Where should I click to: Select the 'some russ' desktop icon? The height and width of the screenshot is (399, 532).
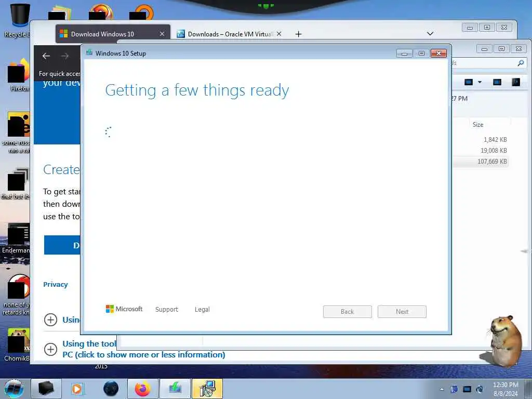pyautogui.click(x=17, y=132)
